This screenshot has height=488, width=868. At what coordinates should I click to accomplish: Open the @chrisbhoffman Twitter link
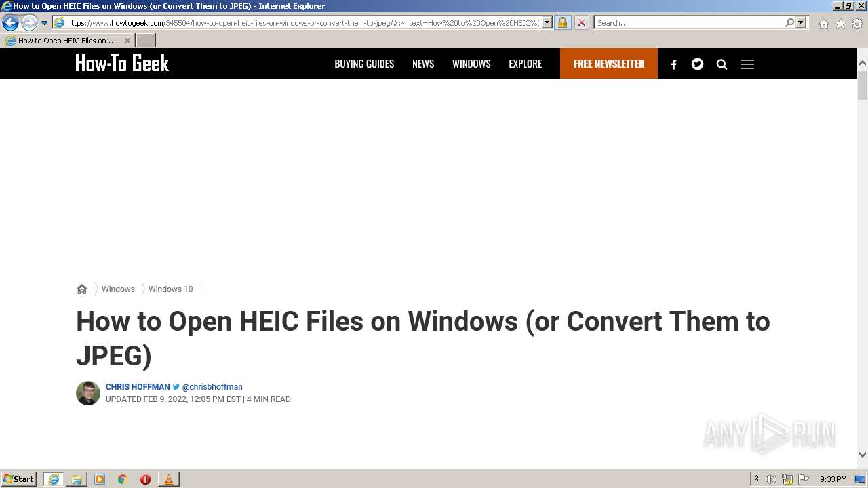point(212,387)
